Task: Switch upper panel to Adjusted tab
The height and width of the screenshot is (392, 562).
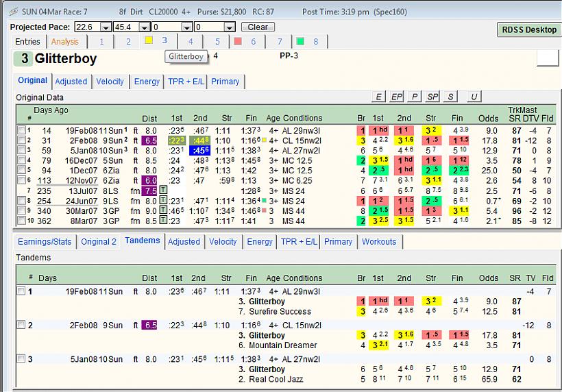Action: [71, 82]
